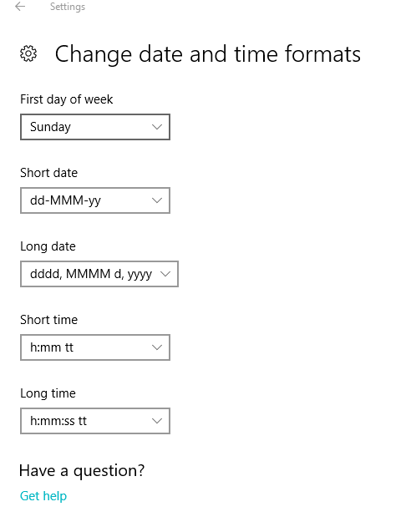
Task: Click the Change date and time formats heading
Action: 208,54
